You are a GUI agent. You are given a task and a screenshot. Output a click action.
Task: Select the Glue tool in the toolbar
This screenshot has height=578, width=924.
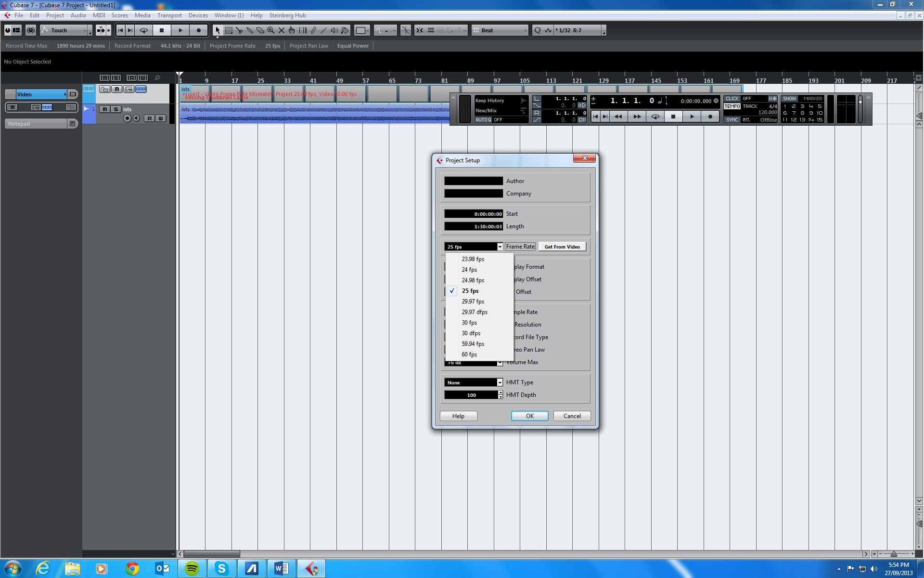[x=250, y=30]
